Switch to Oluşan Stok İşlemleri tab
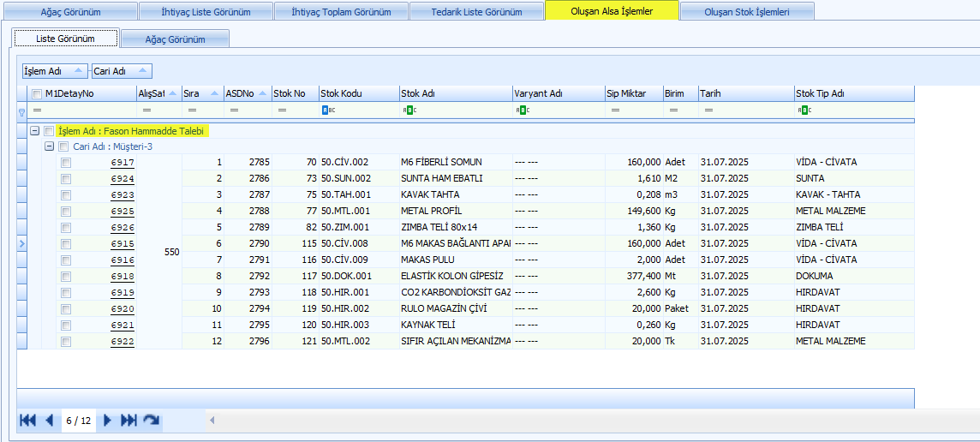980x442 pixels. click(x=746, y=12)
